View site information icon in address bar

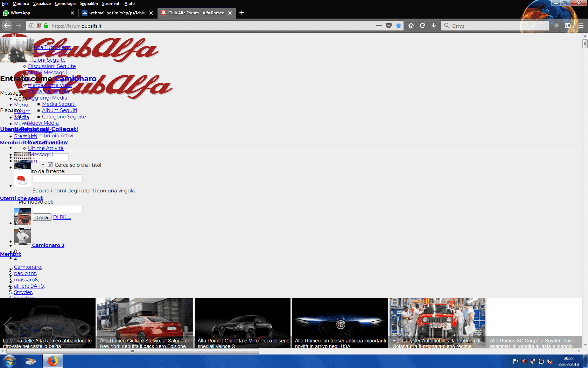point(32,26)
